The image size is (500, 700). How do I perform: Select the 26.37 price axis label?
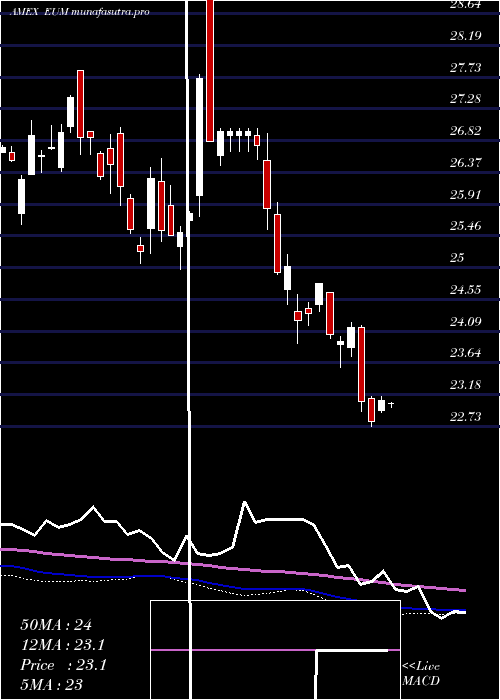coord(466,162)
